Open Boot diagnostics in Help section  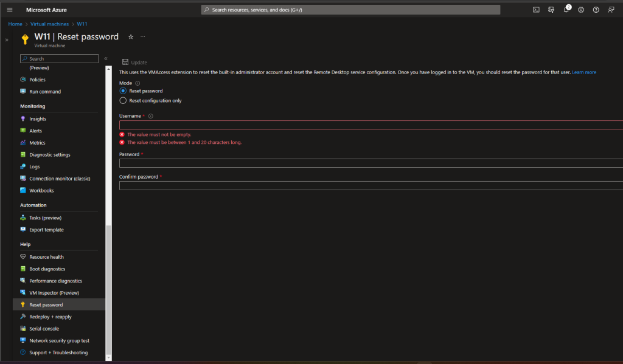[47, 269]
